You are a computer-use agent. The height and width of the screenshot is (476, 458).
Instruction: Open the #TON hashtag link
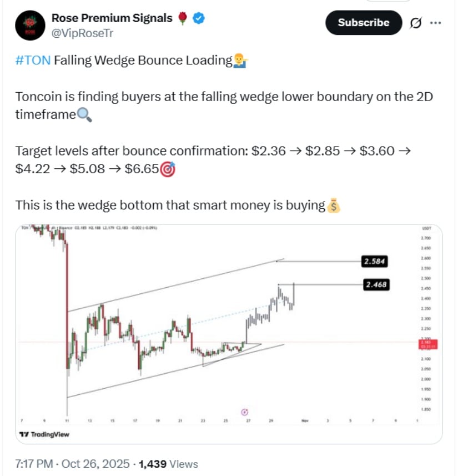point(33,61)
